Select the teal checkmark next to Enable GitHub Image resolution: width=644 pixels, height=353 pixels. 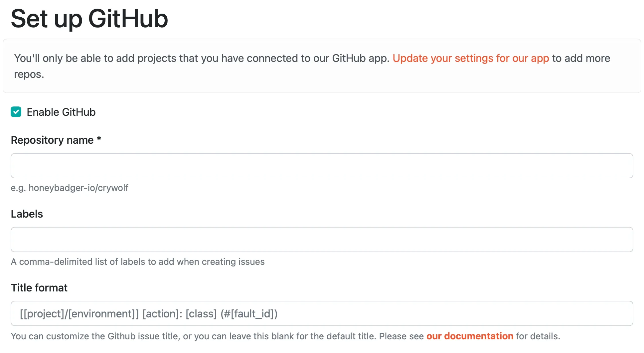point(16,112)
